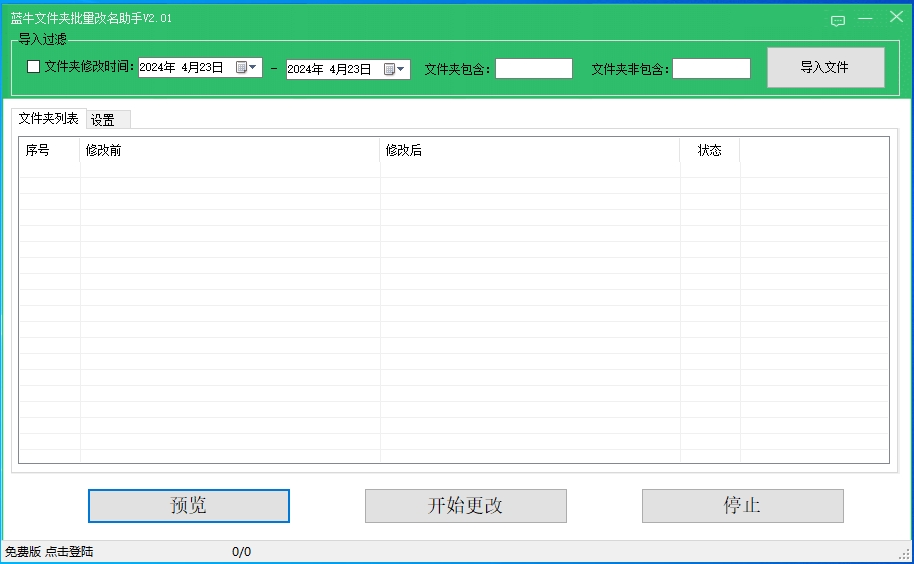
Task: Click the 序号 column header
Action: point(50,150)
